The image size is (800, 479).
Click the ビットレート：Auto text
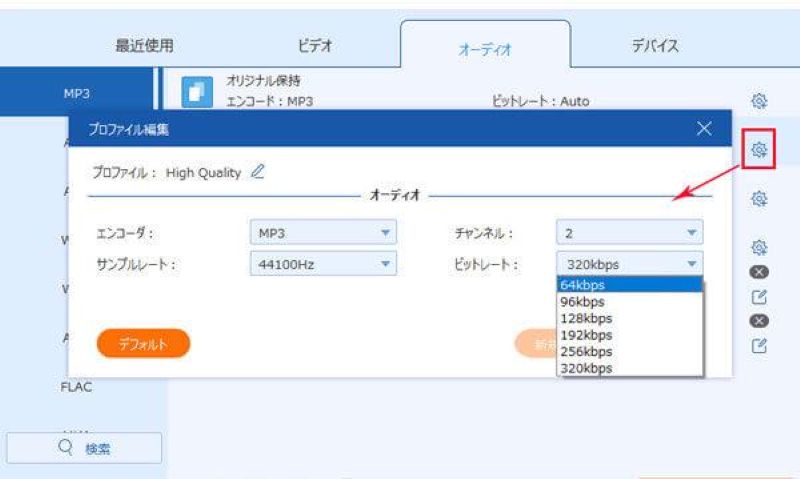point(541,101)
